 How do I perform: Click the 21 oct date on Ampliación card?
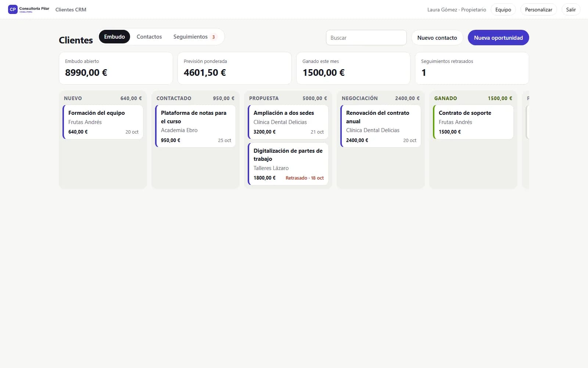(317, 132)
